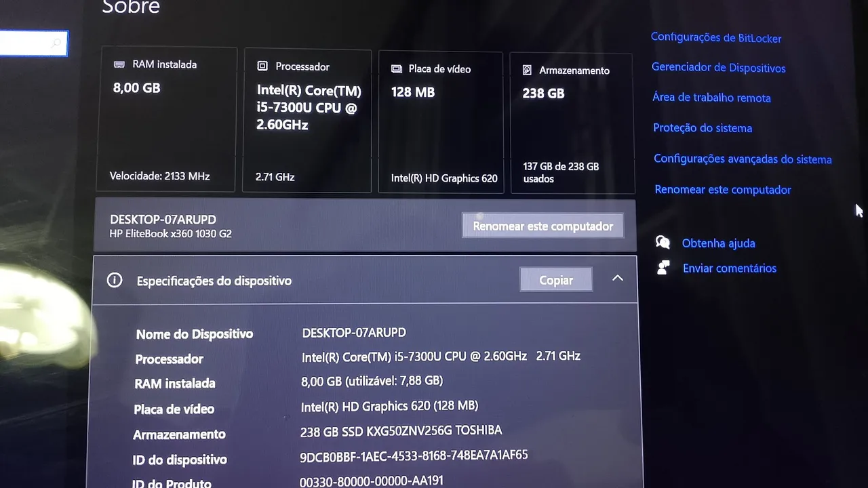Click the product ID 00330-80000-00000-AA191
The image size is (868, 488).
click(x=372, y=481)
